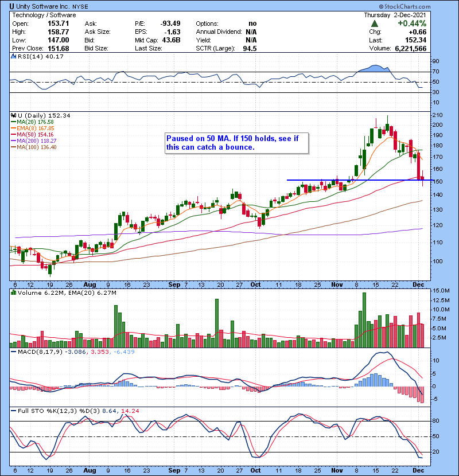Select the MA(50) 154.16 legend entry

click(32, 134)
